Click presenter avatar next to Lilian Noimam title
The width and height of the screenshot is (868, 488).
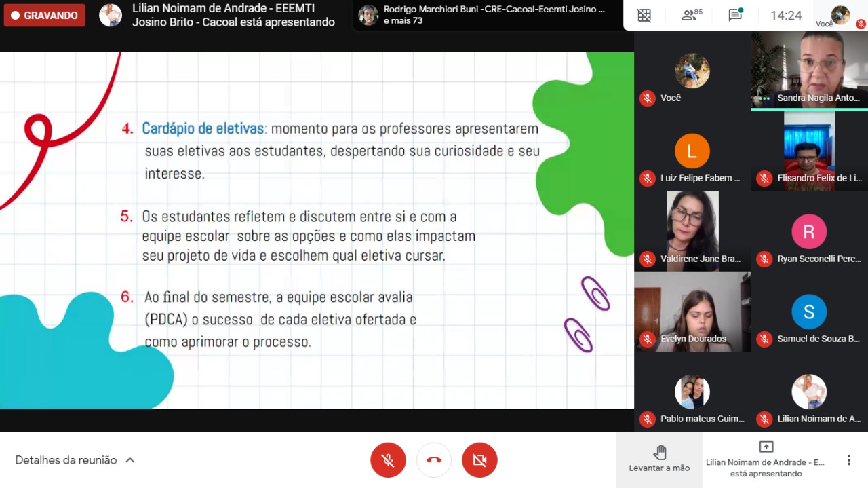click(x=111, y=15)
